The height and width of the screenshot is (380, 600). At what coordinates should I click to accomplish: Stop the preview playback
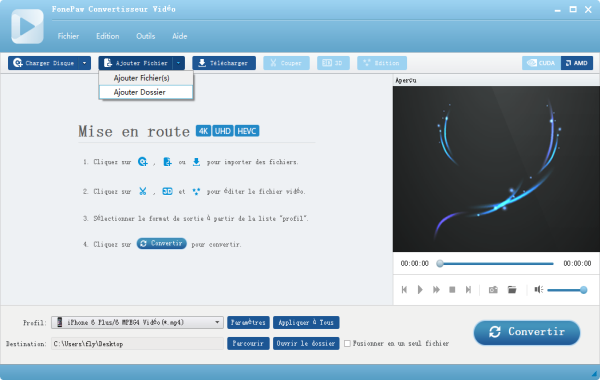[452, 290]
